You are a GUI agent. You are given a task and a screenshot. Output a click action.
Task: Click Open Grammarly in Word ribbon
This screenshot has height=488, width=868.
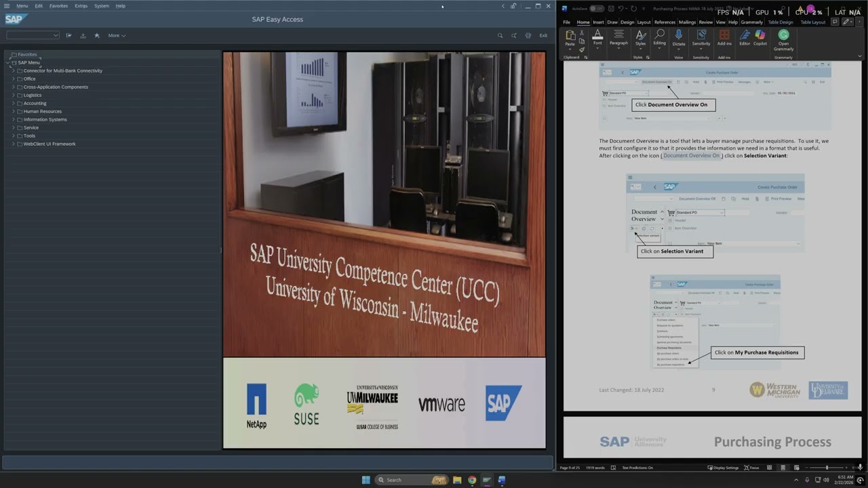pyautogui.click(x=783, y=39)
